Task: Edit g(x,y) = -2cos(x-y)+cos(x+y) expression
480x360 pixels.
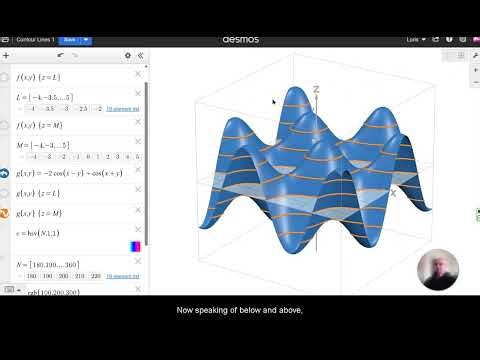Action: (x=69, y=173)
